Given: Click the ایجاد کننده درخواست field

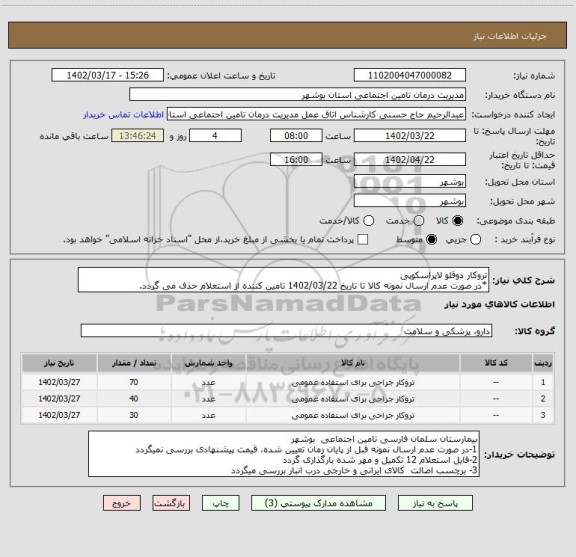Looking at the screenshot, I should click(x=316, y=114).
